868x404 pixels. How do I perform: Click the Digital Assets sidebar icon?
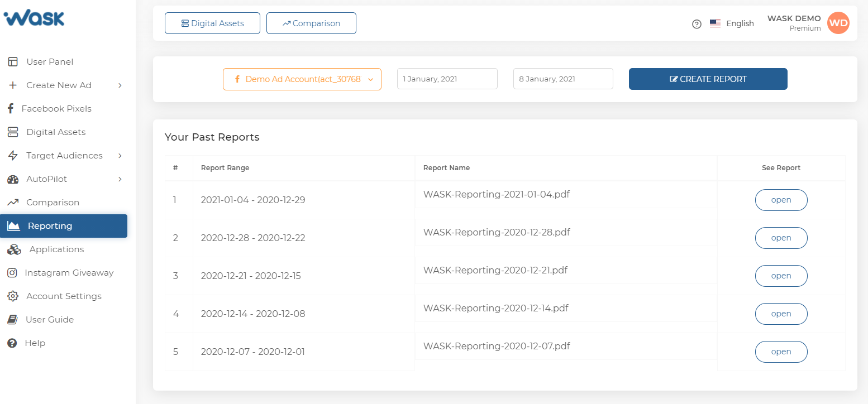pyautogui.click(x=13, y=132)
